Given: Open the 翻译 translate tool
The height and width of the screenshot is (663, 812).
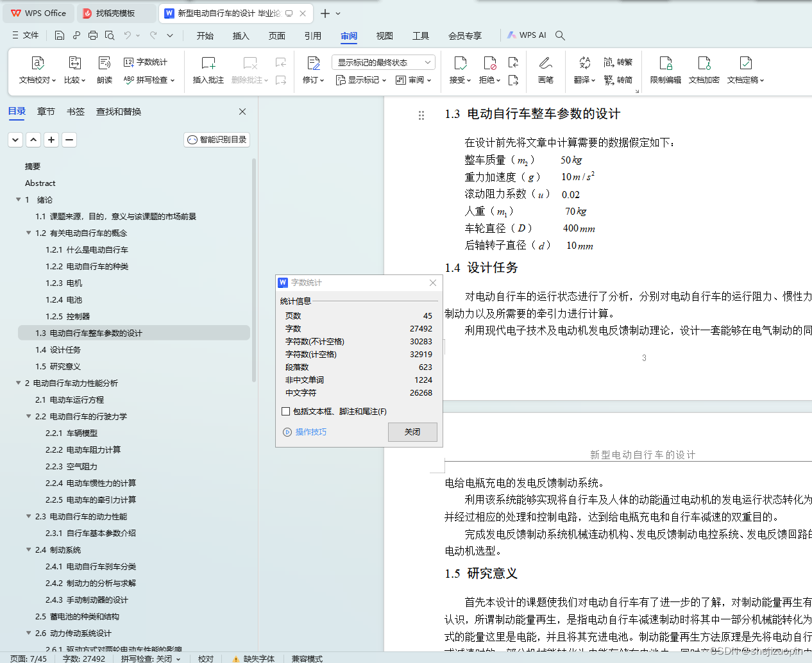Looking at the screenshot, I should [584, 70].
